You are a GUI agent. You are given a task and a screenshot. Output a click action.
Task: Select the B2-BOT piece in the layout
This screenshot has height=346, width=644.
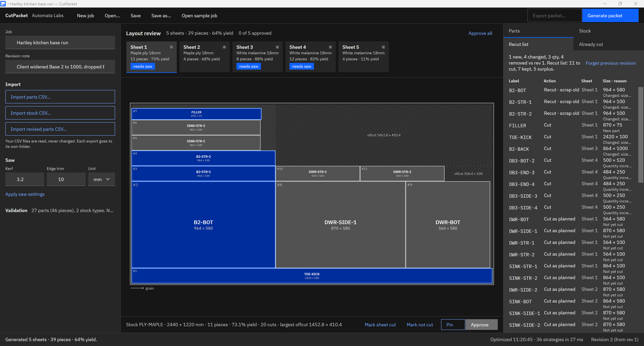point(203,225)
